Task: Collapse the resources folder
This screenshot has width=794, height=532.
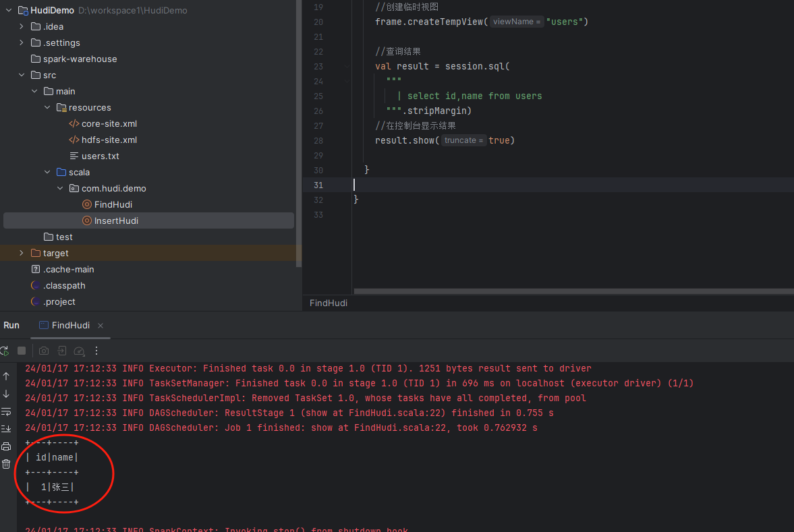Action: (47, 107)
